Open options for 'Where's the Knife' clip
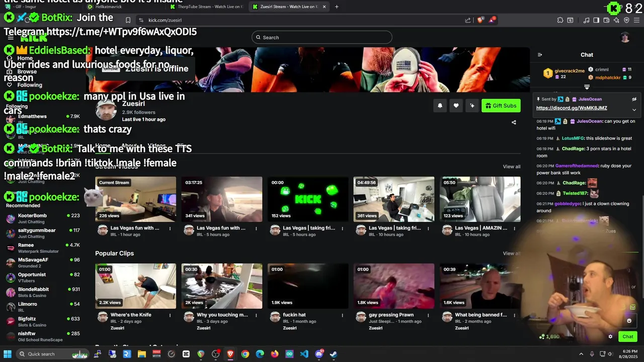This screenshot has height=362, width=644. point(170,315)
